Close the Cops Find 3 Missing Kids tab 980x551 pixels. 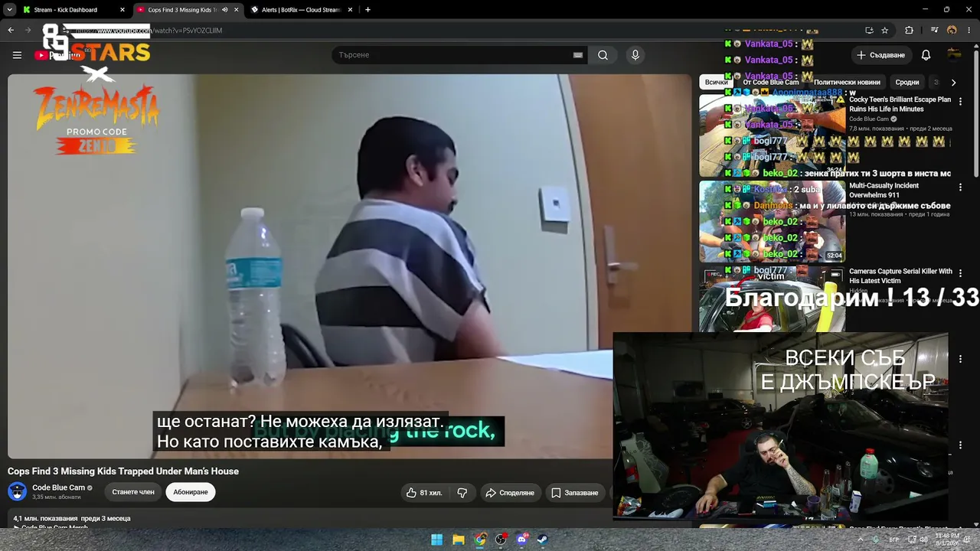click(236, 10)
